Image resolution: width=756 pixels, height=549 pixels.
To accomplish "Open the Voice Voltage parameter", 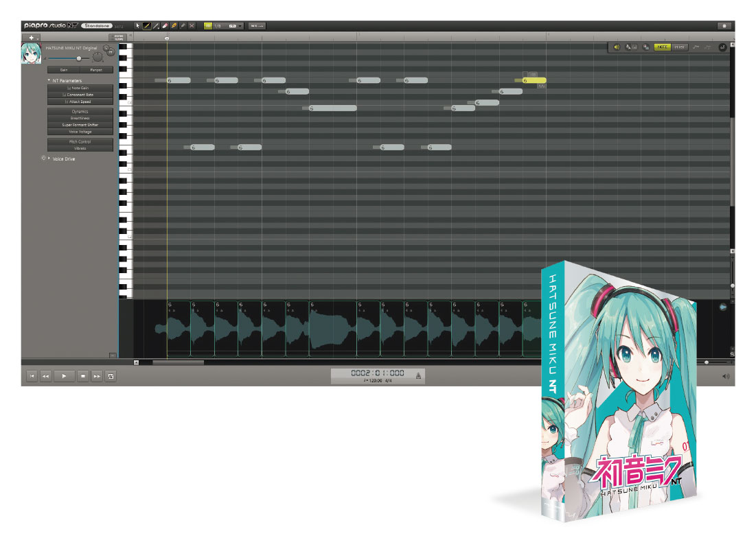I will click(x=80, y=132).
